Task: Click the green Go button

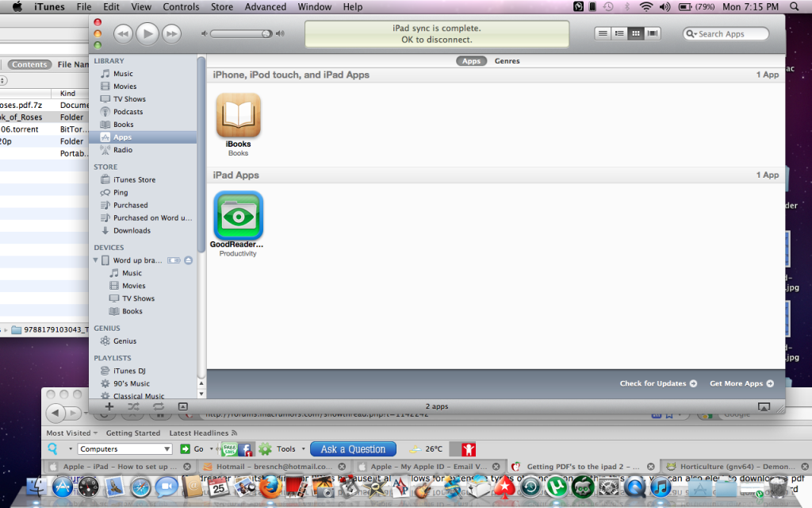Action: click(x=192, y=449)
